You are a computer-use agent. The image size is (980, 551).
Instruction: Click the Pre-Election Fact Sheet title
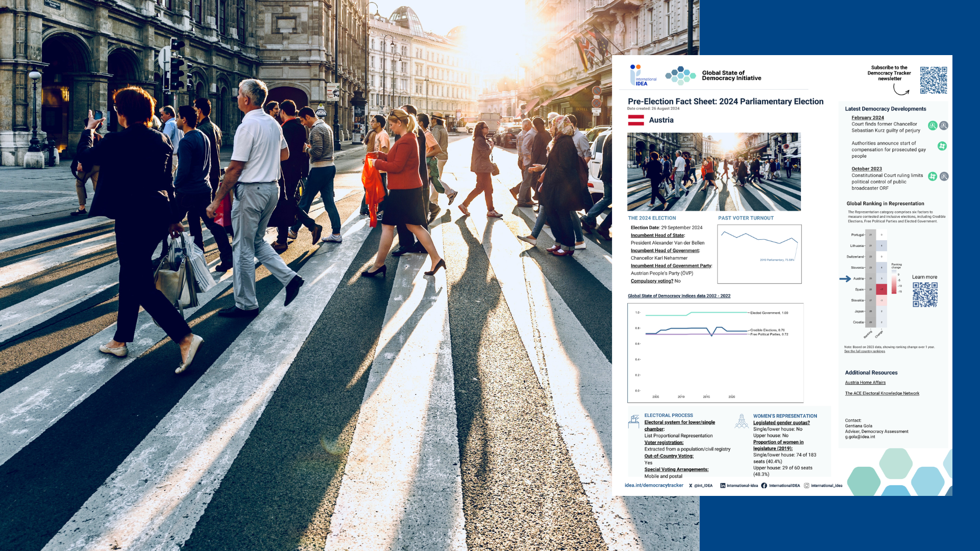click(x=726, y=102)
